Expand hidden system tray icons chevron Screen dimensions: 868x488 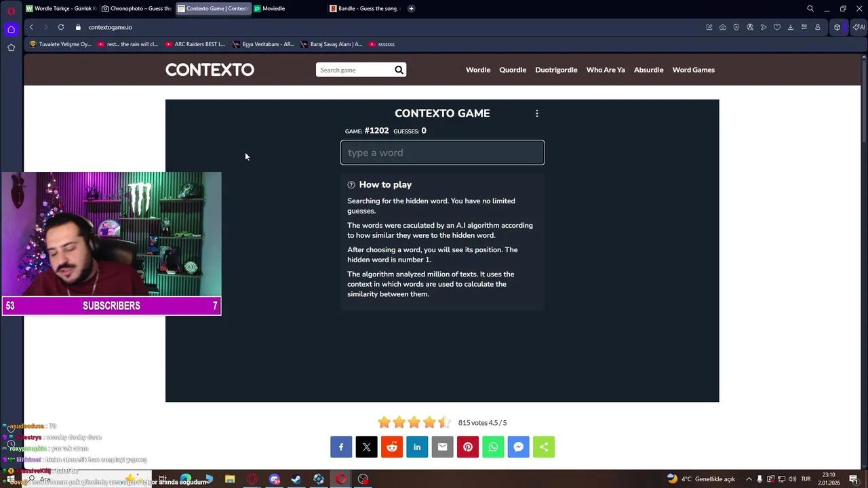749,479
